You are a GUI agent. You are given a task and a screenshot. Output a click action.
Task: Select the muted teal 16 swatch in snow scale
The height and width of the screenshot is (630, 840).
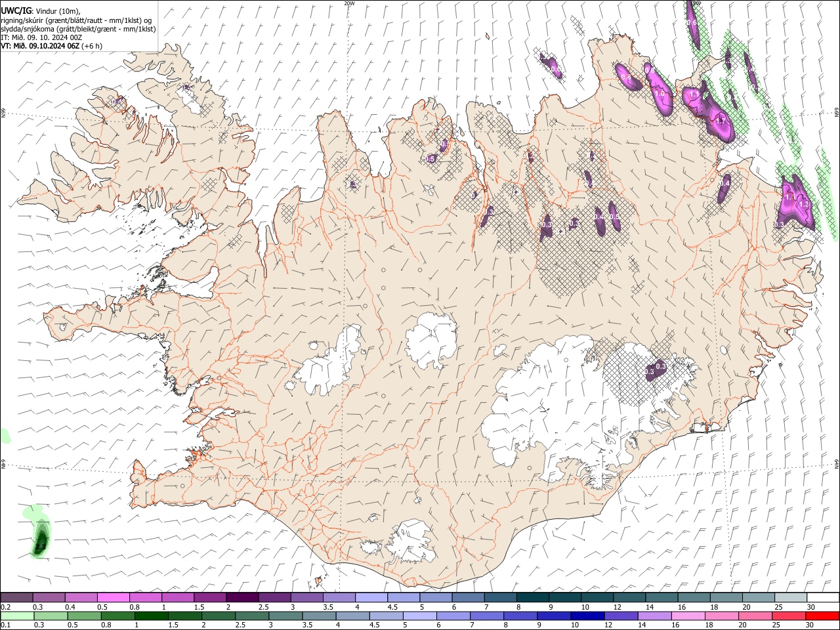point(694,597)
